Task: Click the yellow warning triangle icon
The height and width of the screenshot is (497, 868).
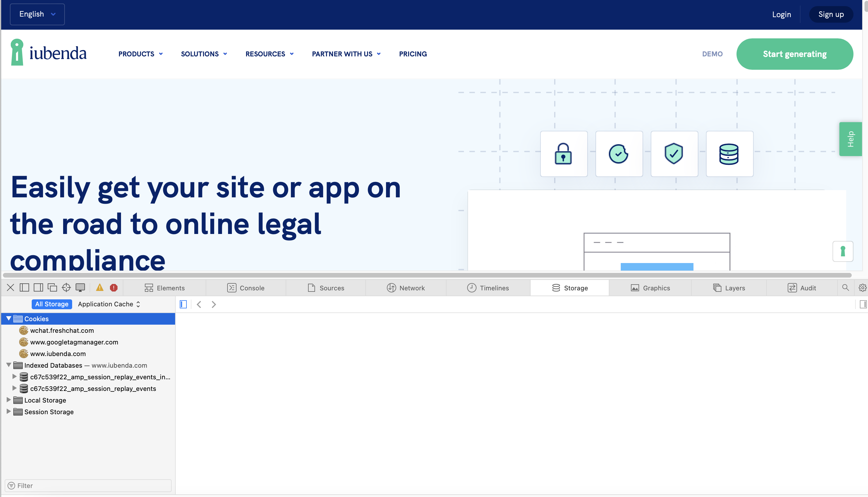Action: pyautogui.click(x=100, y=288)
